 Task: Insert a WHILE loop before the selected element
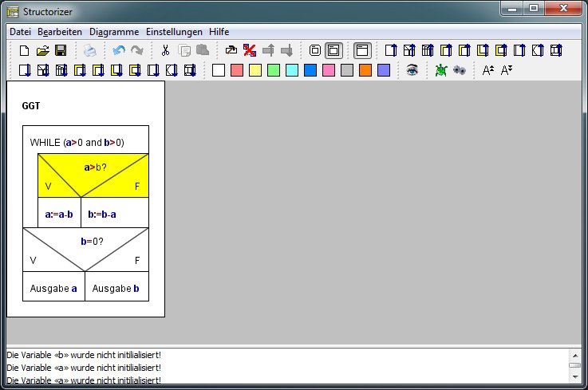coord(464,50)
